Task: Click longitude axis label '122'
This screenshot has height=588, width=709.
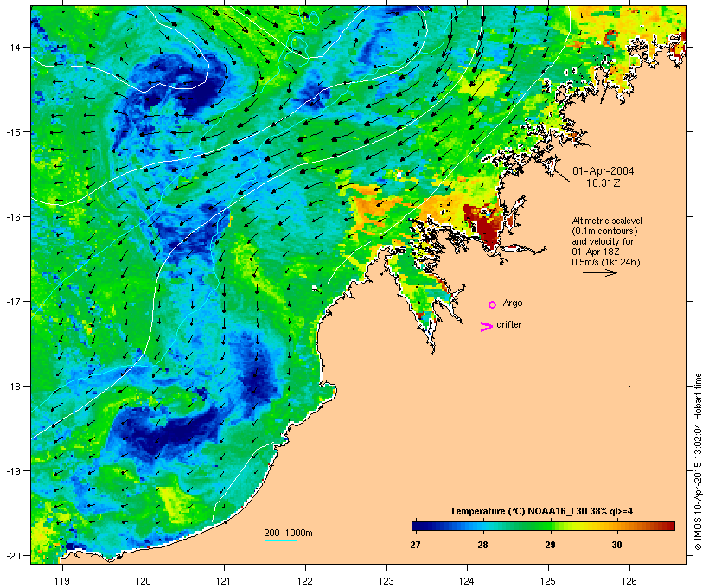Action: [305, 581]
